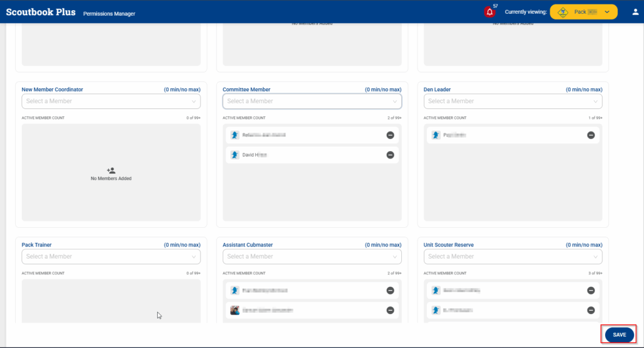This screenshot has height=348, width=644.
Task: Remove first Unit Scouter Reserve member
Action: 591,291
